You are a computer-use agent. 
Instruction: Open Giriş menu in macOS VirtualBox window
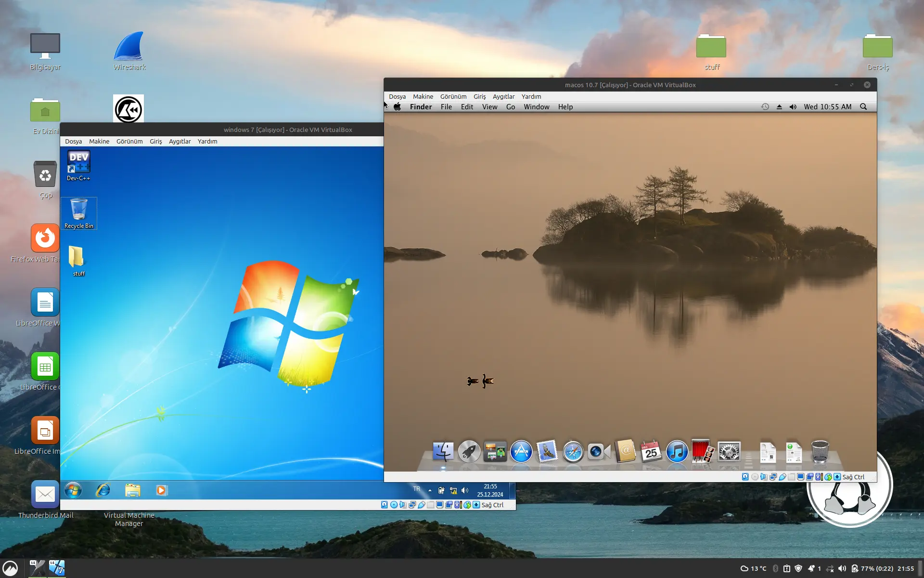click(479, 96)
